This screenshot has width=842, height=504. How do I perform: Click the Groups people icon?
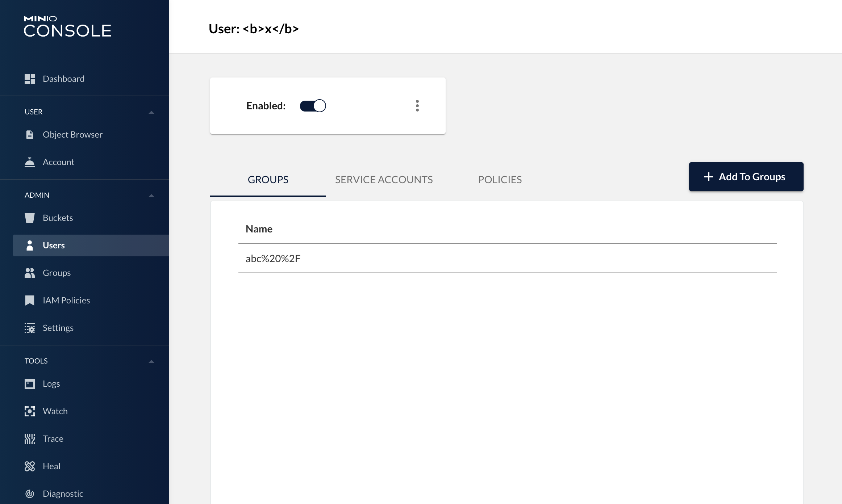click(30, 273)
